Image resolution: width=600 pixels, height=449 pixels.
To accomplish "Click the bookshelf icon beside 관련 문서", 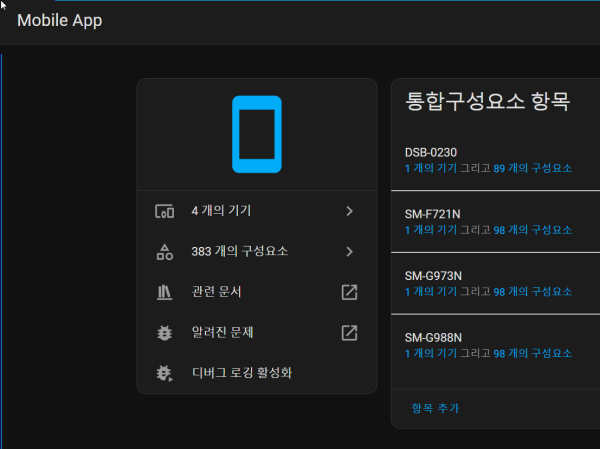I will tap(165, 292).
